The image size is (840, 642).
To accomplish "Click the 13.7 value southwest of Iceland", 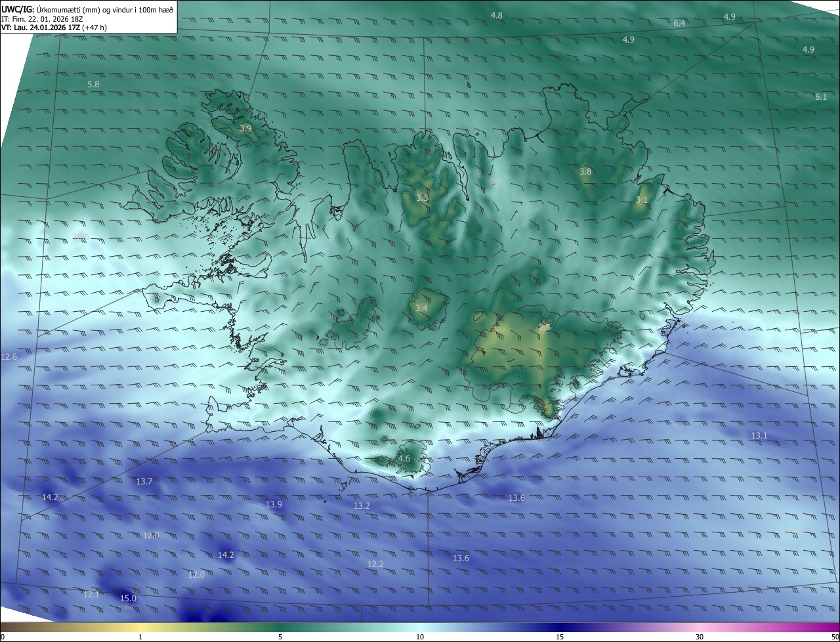I will (x=144, y=481).
